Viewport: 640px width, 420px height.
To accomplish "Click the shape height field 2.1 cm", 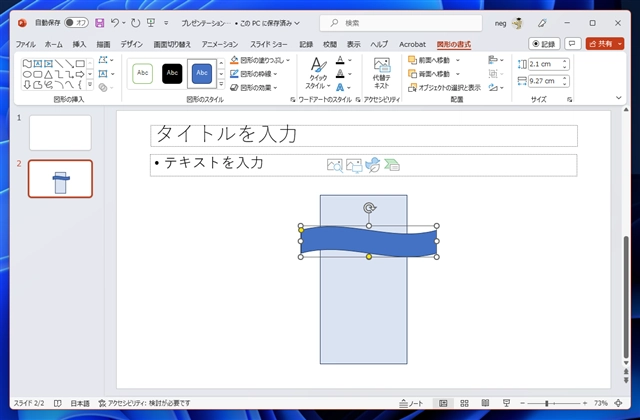I will (545, 64).
